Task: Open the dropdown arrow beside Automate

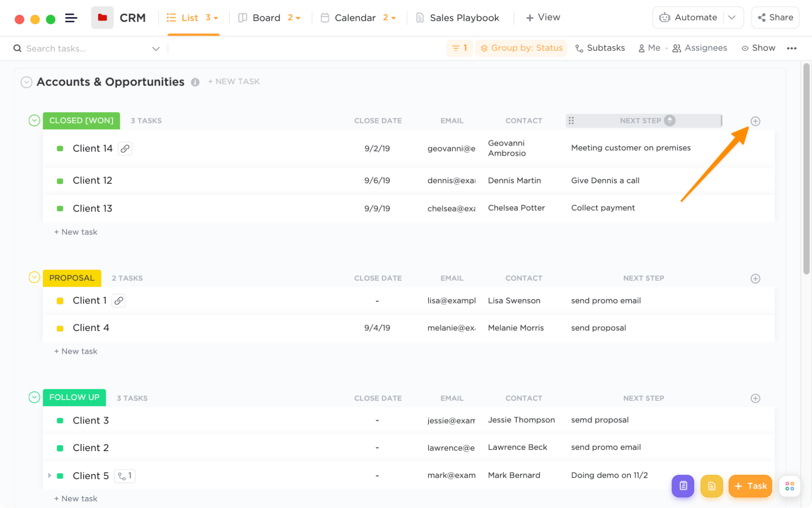Action: tap(732, 17)
